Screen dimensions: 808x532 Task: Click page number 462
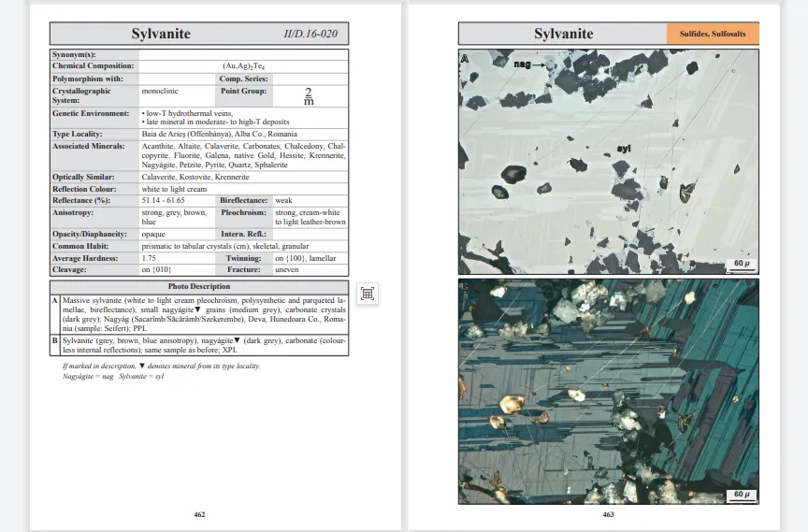(x=199, y=514)
